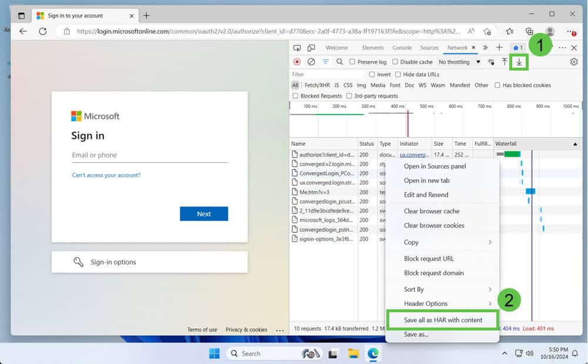Click the Next button
Image resolution: width=588 pixels, height=364 pixels.
click(x=203, y=213)
